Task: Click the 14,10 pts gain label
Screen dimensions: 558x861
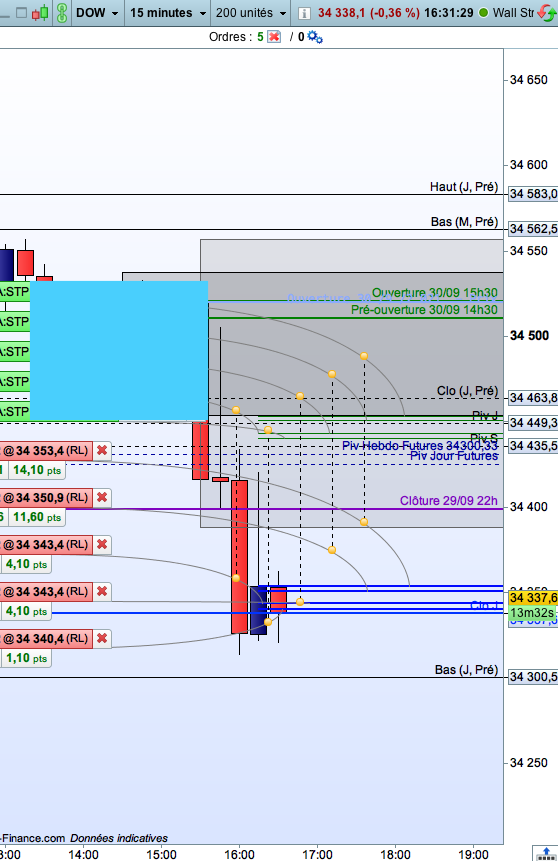Action: click(37, 470)
